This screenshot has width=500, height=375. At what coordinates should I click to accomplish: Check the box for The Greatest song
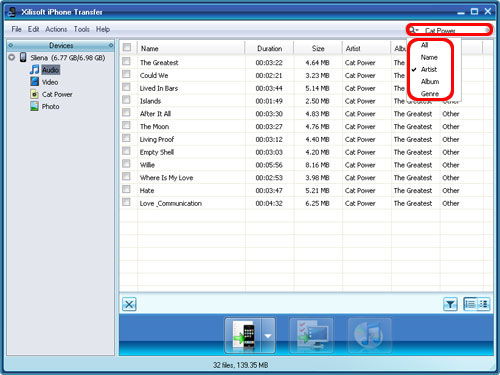[x=126, y=61]
